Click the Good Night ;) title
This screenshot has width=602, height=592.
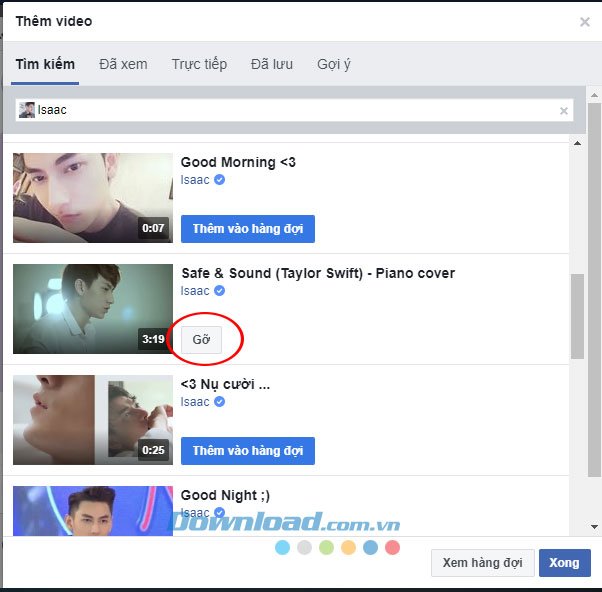click(225, 495)
